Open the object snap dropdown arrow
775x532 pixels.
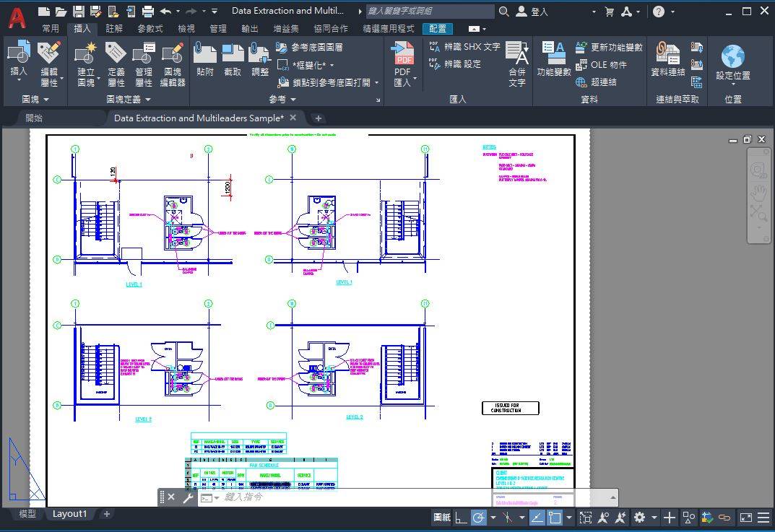[570, 518]
